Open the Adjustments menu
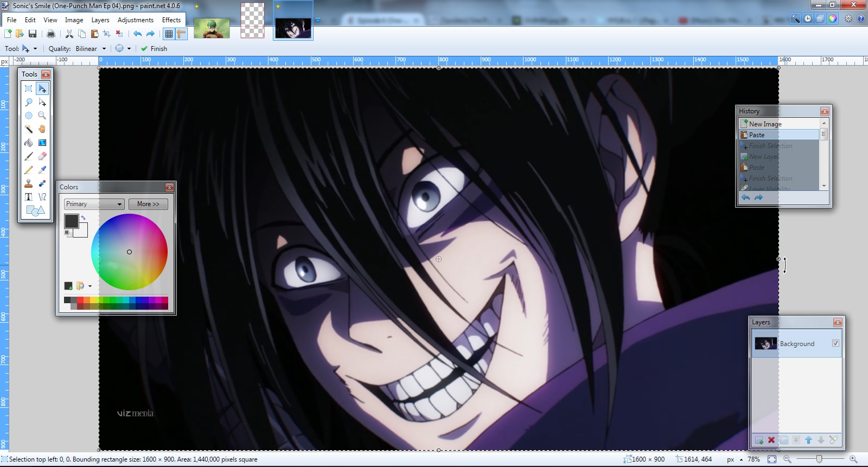 [x=136, y=20]
